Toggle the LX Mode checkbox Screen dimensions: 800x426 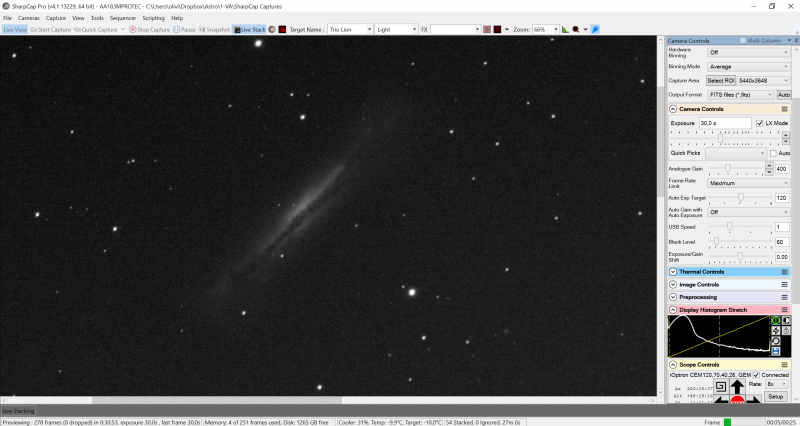pyautogui.click(x=760, y=123)
